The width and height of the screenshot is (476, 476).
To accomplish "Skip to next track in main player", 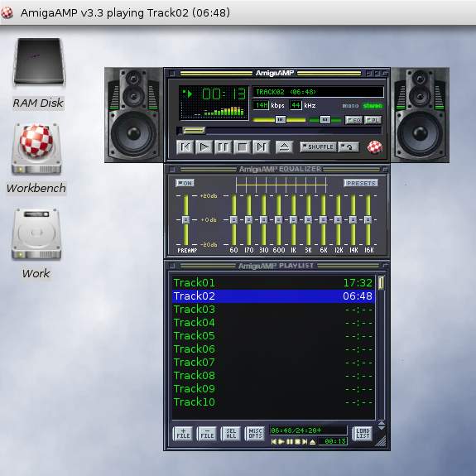I will (x=262, y=147).
